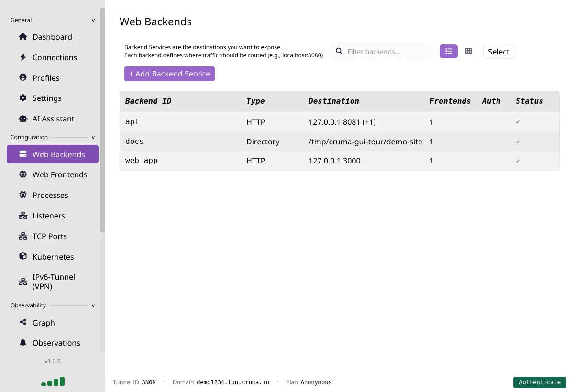Click the Listeners network icon
The image size is (574, 392).
click(23, 216)
